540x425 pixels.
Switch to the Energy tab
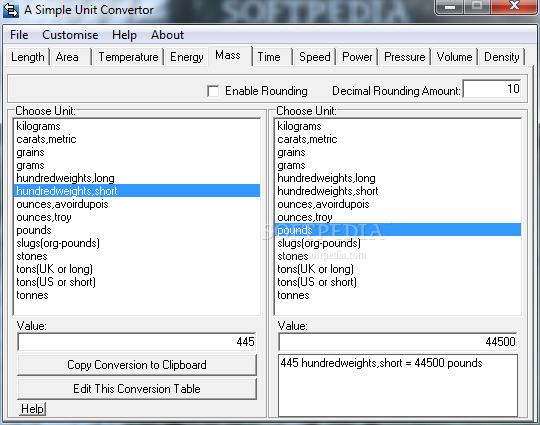pos(186,57)
